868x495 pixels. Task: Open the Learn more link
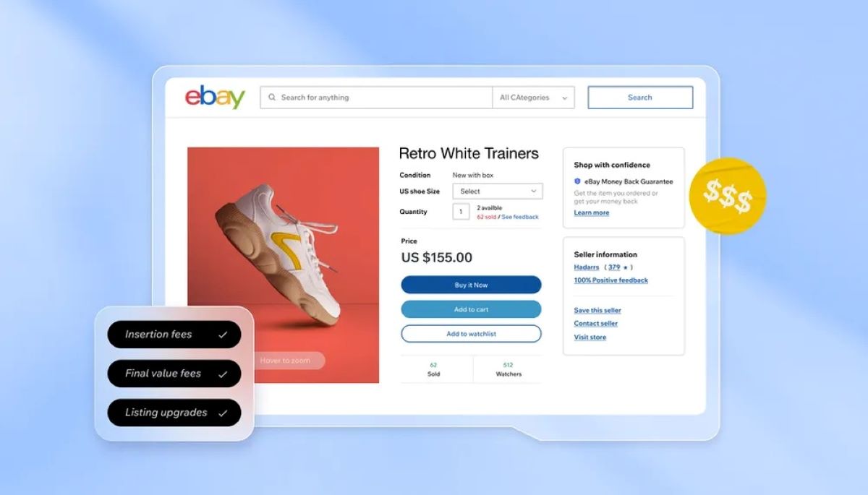coord(592,212)
